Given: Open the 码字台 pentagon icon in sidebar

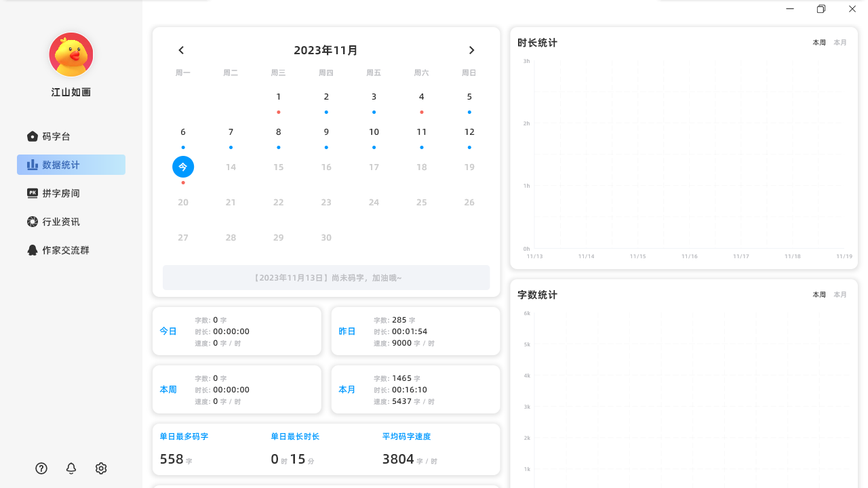Looking at the screenshot, I should [x=32, y=136].
